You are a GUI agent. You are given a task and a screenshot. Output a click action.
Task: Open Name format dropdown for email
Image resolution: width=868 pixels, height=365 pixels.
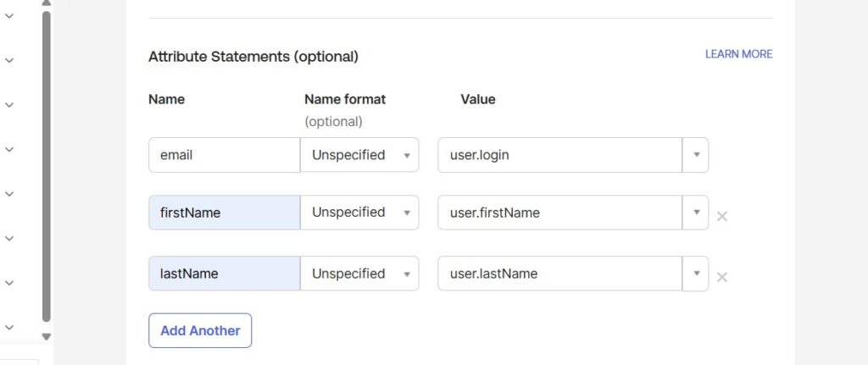(x=359, y=155)
